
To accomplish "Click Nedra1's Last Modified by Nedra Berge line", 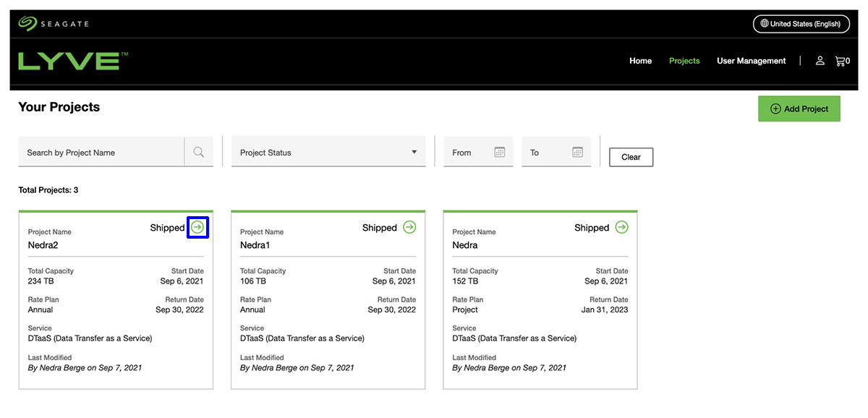I will coord(297,367).
